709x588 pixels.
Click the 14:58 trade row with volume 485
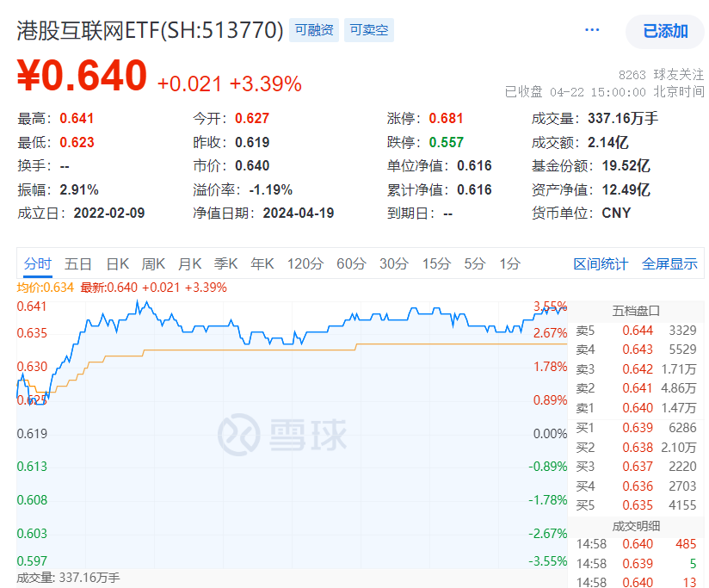point(636,544)
